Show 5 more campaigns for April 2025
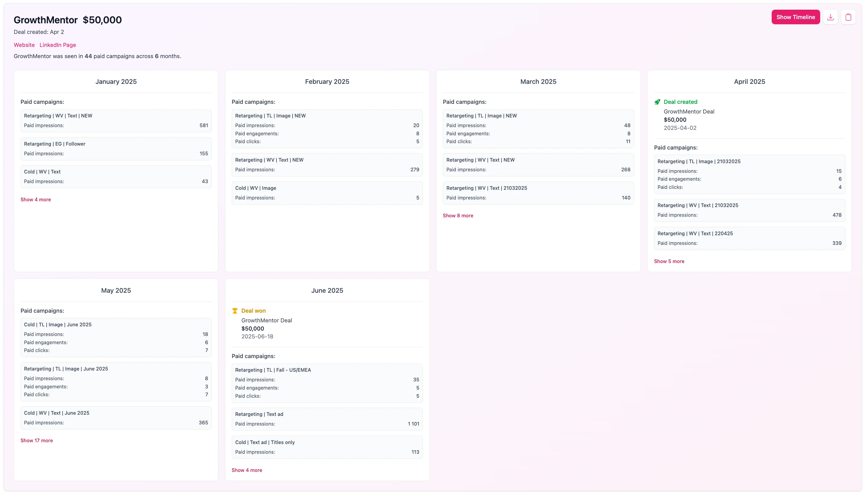 tap(669, 261)
